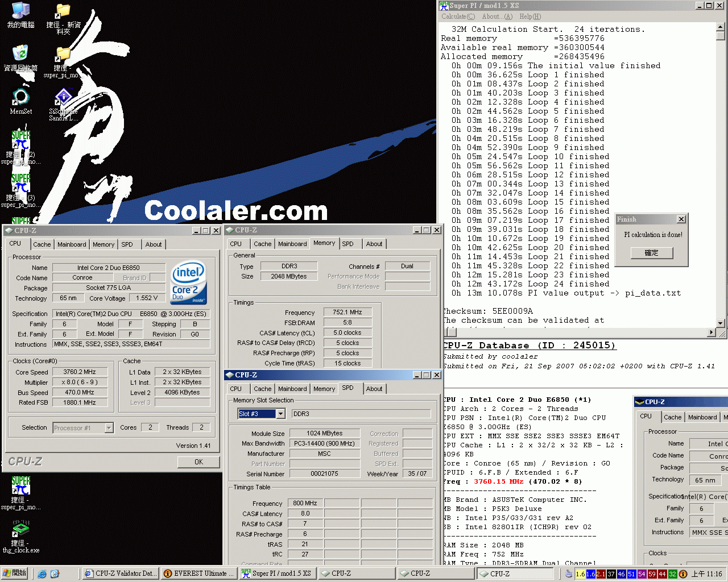Click the purple 54 tray sensor reading
This screenshot has width=728, height=582.
(642, 574)
